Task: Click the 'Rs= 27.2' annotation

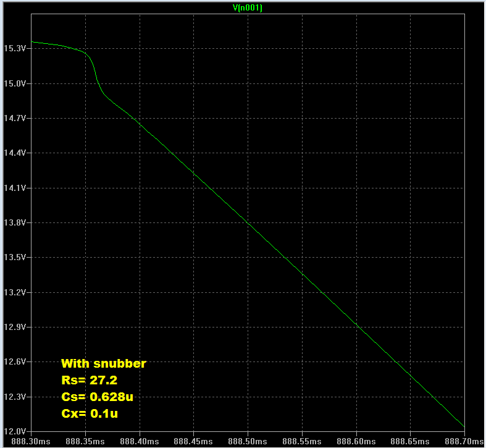Action: point(90,381)
